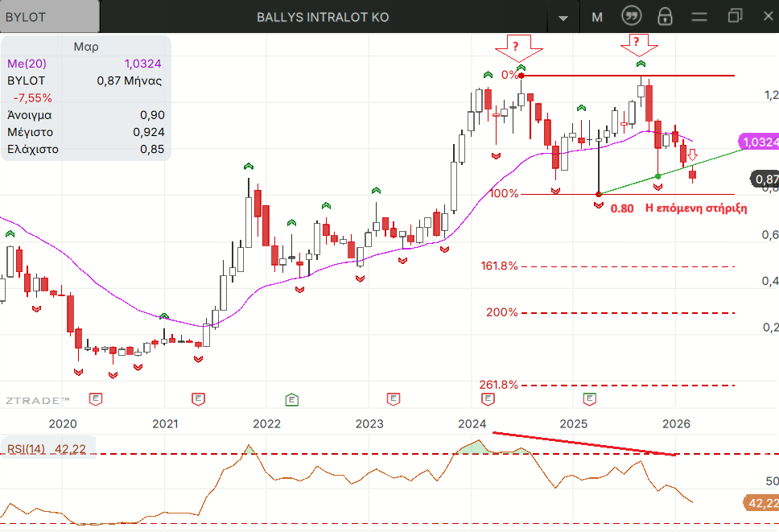This screenshot has width=779, height=532.
Task: Click the red E event marker near 2023
Action: click(x=393, y=399)
